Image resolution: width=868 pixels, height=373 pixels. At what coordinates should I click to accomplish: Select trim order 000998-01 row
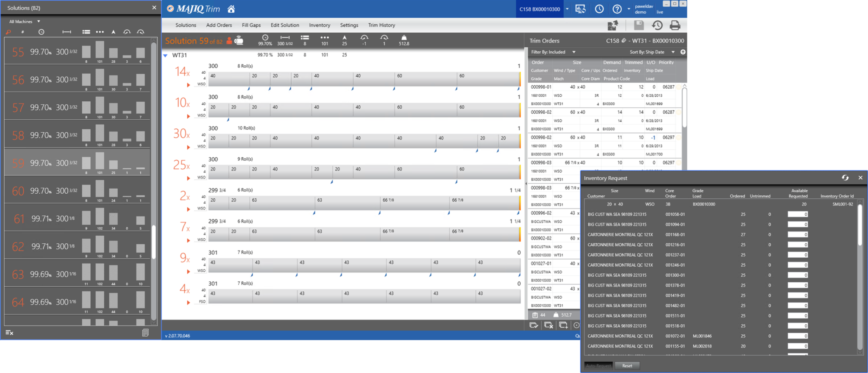click(x=604, y=95)
